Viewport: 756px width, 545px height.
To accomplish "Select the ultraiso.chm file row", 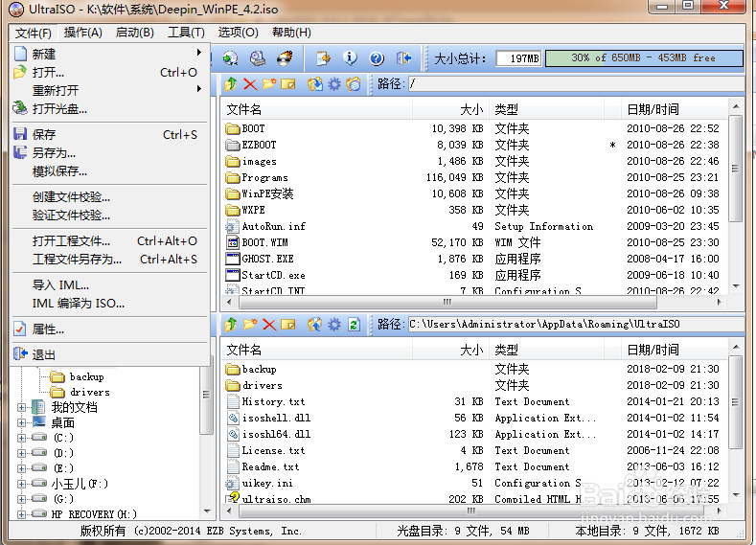I will click(473, 499).
